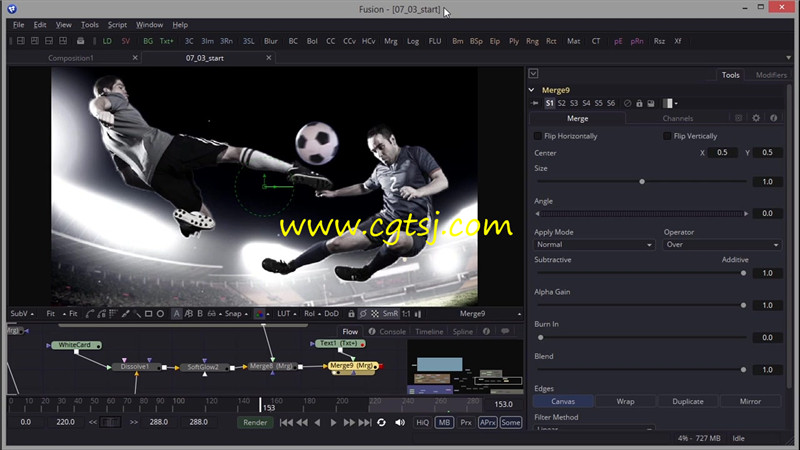This screenshot has width=800, height=450.
Task: Click the SV saver tool
Action: point(126,41)
